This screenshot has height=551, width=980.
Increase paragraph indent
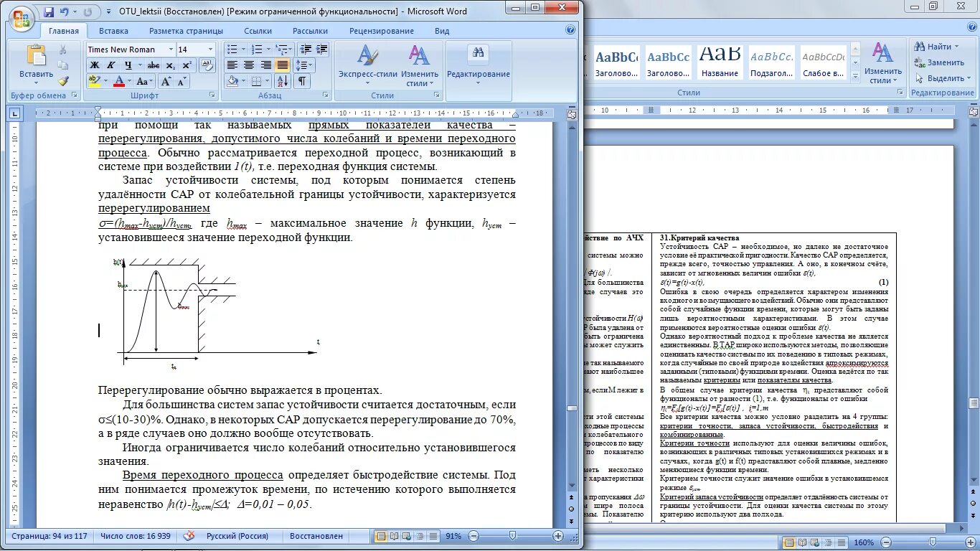(x=321, y=50)
